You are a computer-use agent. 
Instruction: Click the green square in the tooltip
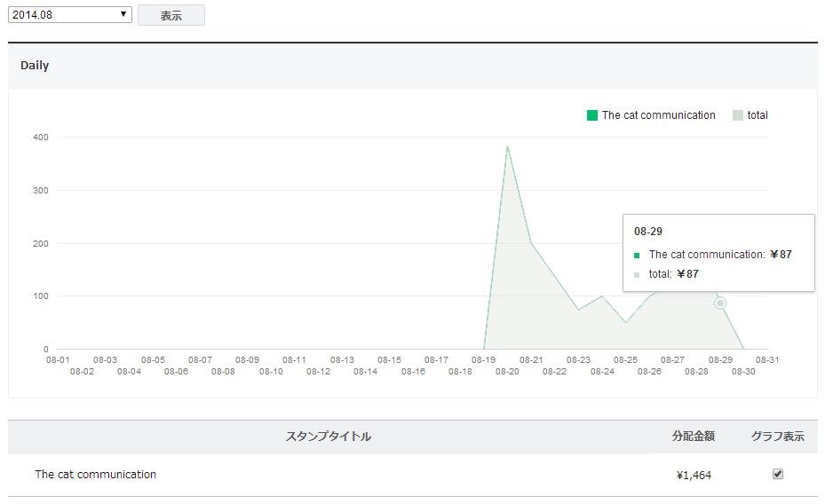[637, 256]
